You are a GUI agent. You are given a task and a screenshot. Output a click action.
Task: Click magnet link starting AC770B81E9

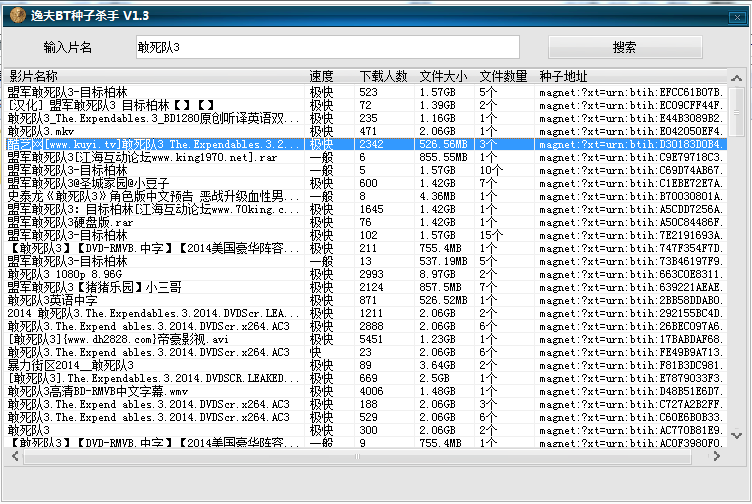[631, 430]
